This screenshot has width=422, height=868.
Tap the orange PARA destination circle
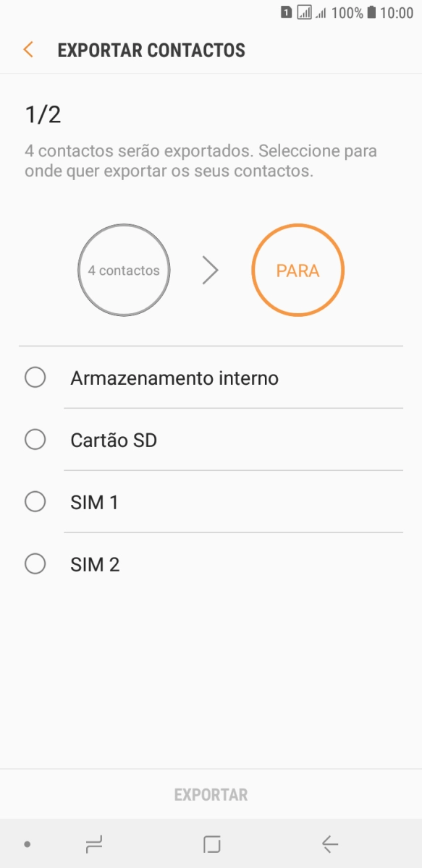[x=297, y=269]
